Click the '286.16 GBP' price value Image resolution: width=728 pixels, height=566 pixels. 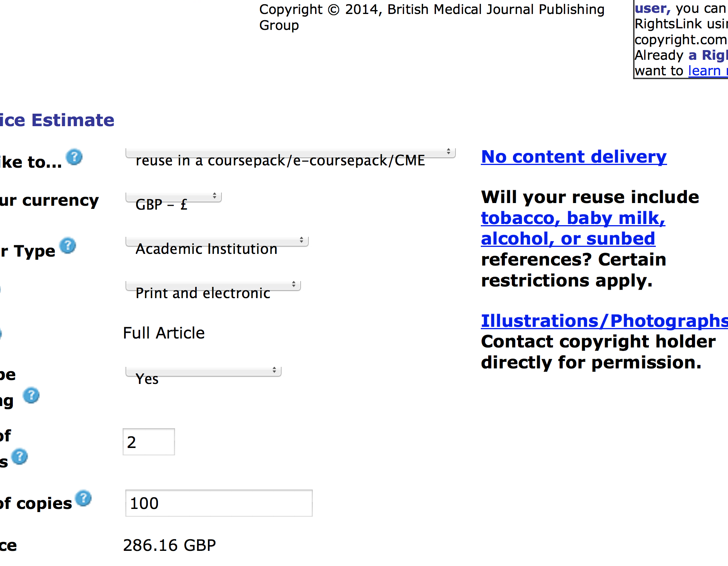[x=170, y=545]
